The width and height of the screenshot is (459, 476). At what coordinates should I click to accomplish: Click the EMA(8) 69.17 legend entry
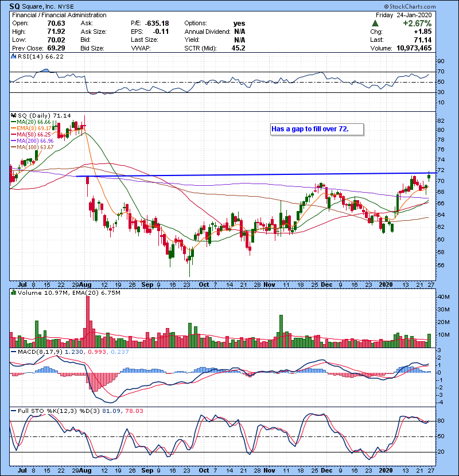click(32, 128)
